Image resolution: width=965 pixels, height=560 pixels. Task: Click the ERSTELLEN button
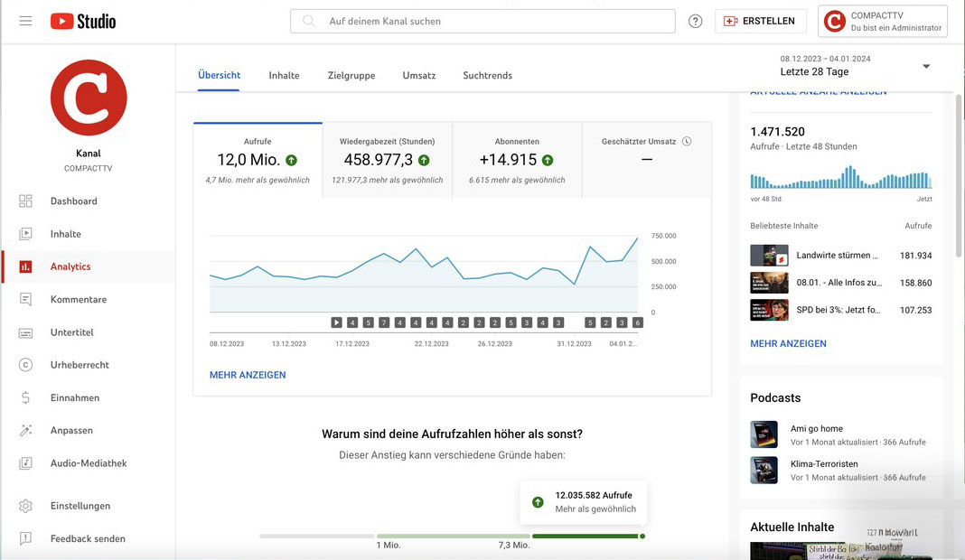point(760,21)
